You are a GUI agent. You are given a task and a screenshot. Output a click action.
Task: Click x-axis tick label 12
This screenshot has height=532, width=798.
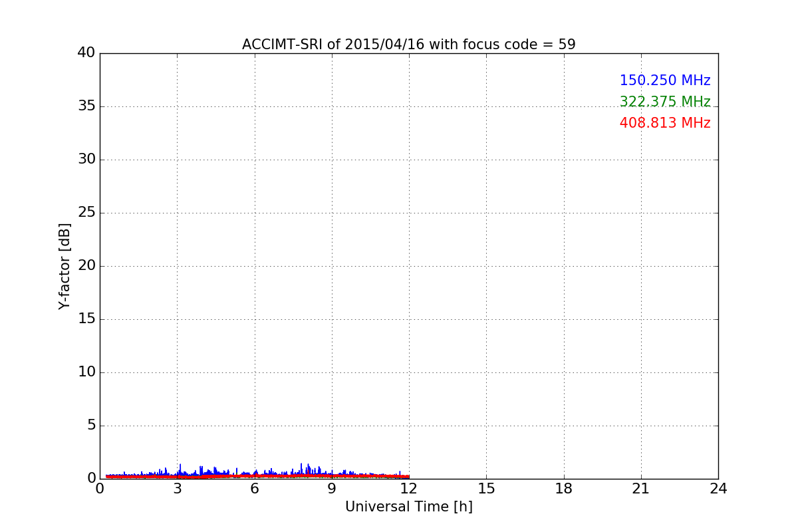(409, 489)
